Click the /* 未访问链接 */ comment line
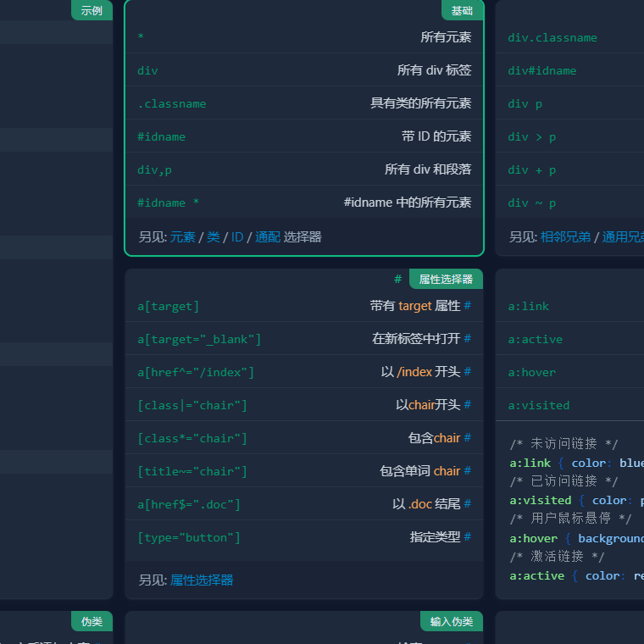The width and height of the screenshot is (644, 644). click(x=563, y=443)
